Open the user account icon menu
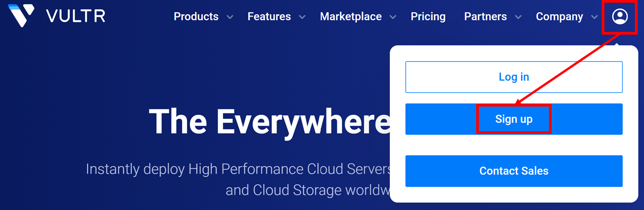This screenshot has width=644, height=210. 619,17
